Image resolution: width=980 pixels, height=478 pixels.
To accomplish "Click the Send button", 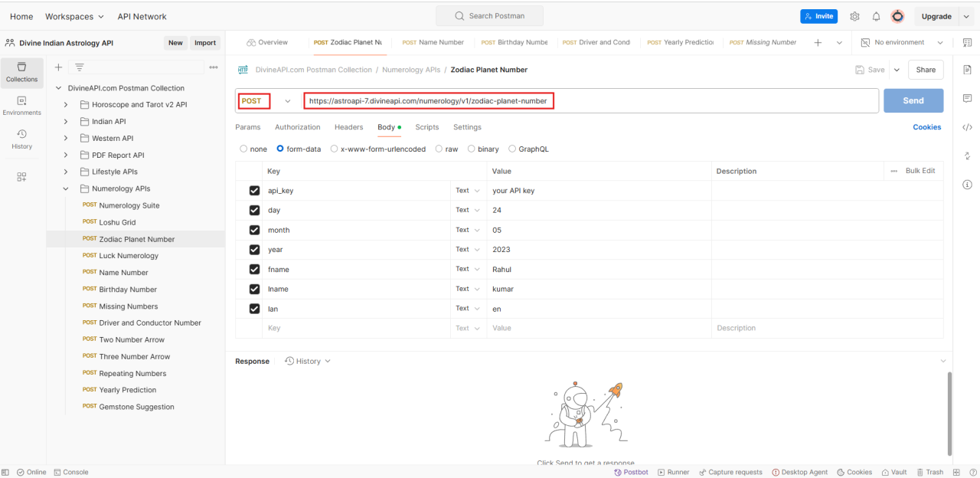I will [913, 101].
